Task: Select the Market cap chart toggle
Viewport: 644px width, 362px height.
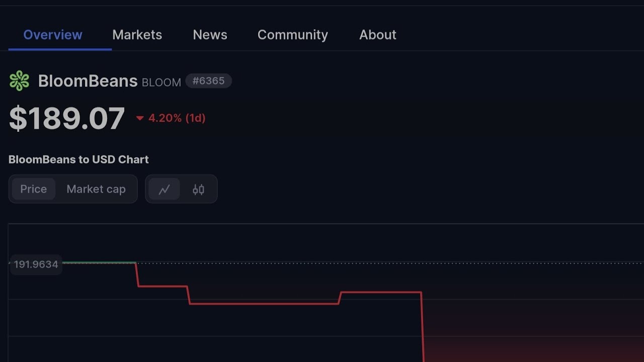Action: tap(96, 189)
